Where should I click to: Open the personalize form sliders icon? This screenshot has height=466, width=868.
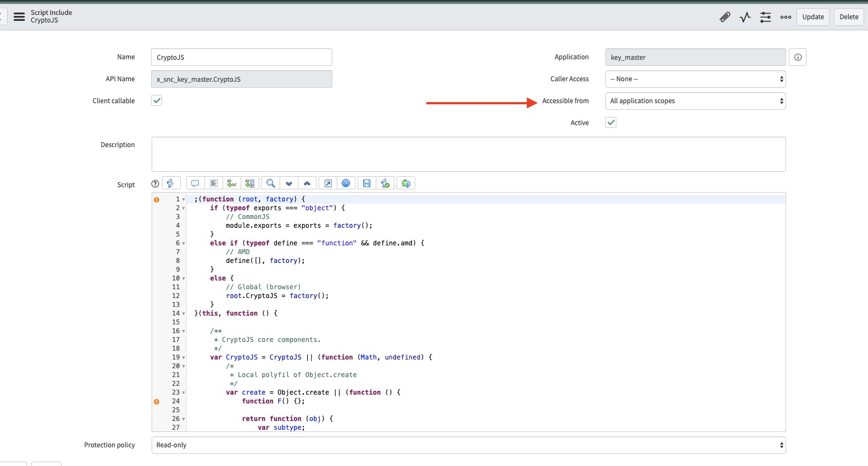(765, 17)
